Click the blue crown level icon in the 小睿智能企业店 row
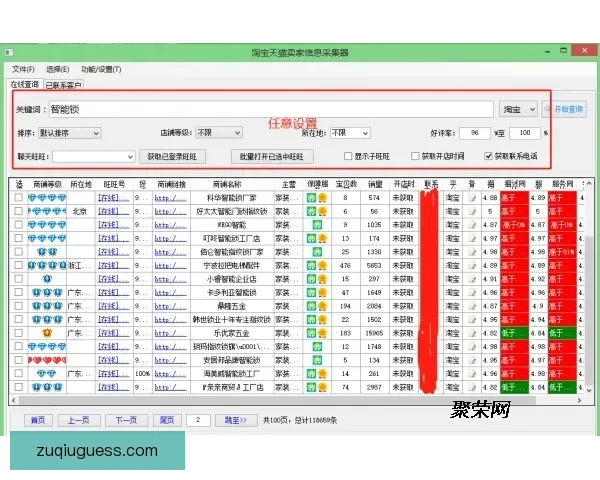 pyautogui.click(x=47, y=279)
